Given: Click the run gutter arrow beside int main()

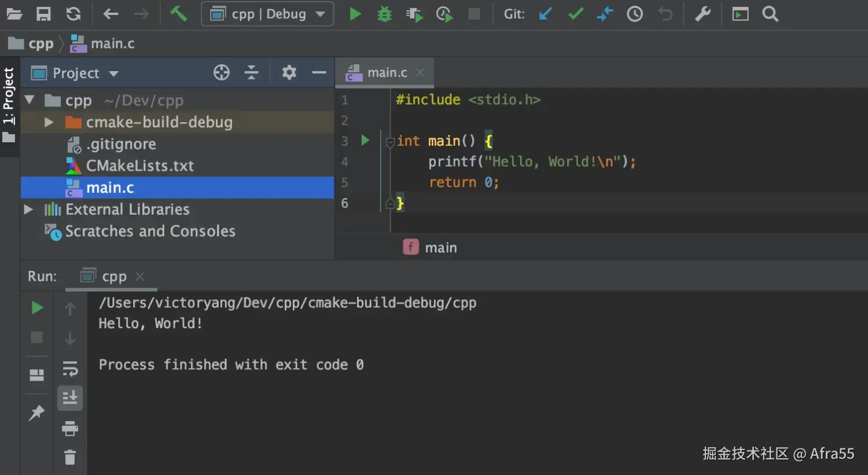Looking at the screenshot, I should pyautogui.click(x=365, y=140).
